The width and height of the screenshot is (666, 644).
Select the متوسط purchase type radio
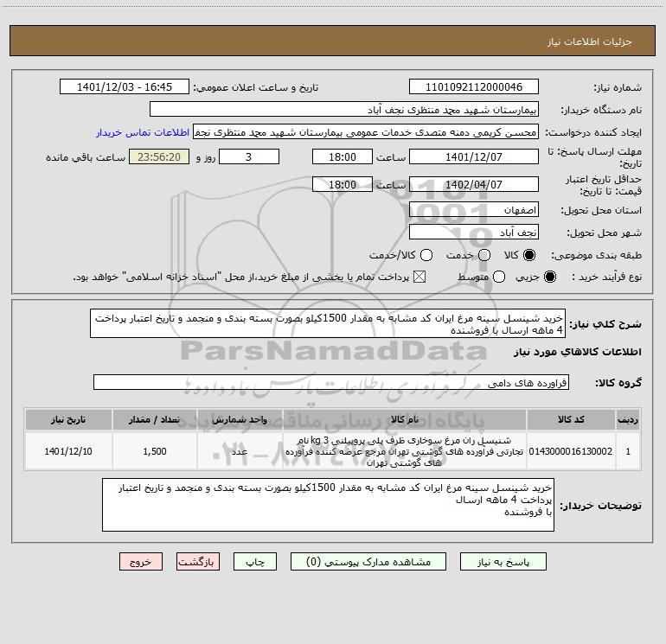(499, 277)
